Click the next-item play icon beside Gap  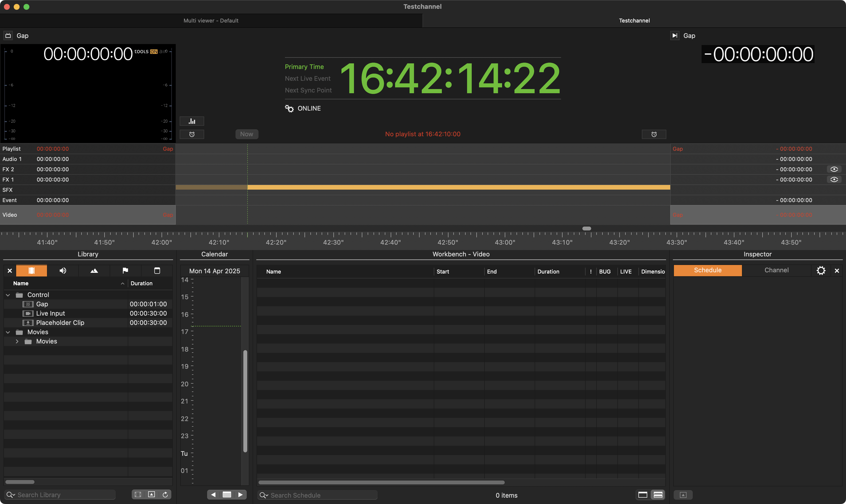(x=675, y=35)
